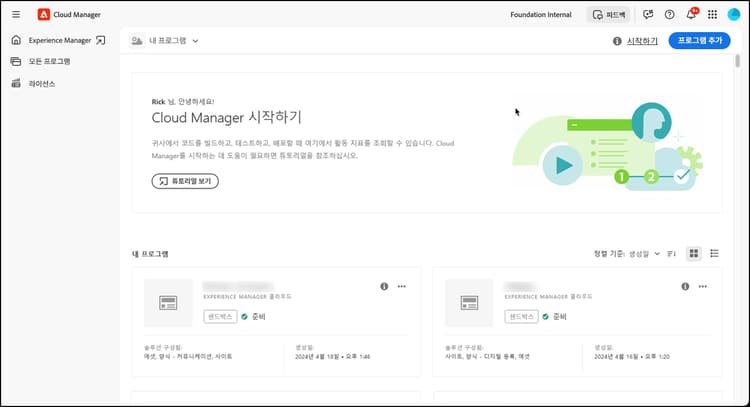The height and width of the screenshot is (407, 750).
Task: Open the help question mark icon
Action: coord(670,15)
